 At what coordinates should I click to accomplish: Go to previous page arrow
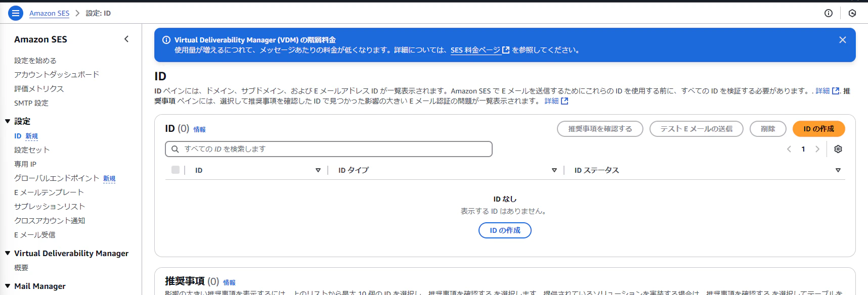pyautogui.click(x=789, y=149)
